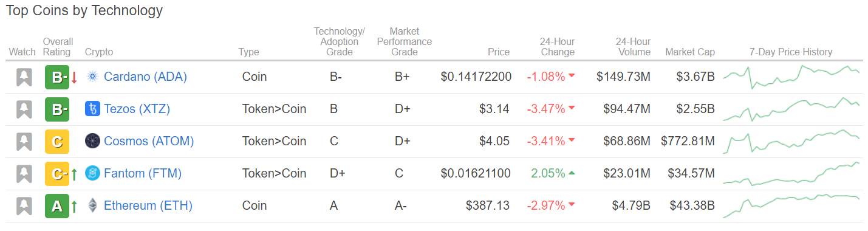Screen dimensions: 868x231
Task: Toggle the watch bookmark for Fantom
Action: [24, 174]
